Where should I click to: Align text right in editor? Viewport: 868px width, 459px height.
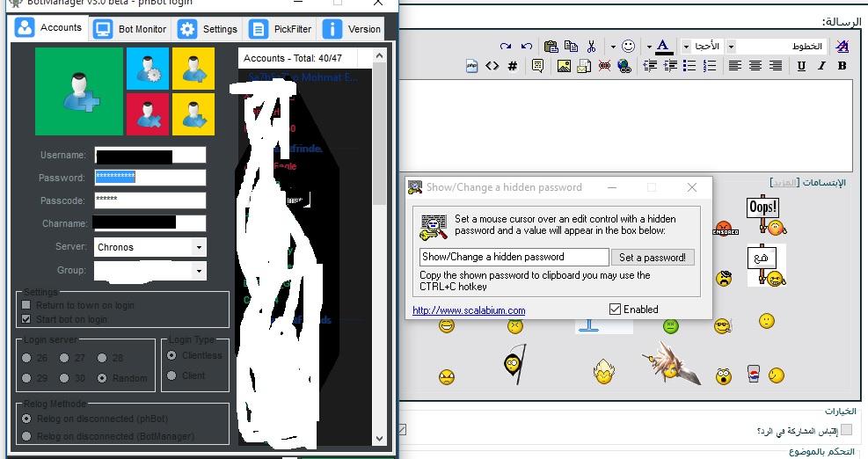tap(776, 66)
